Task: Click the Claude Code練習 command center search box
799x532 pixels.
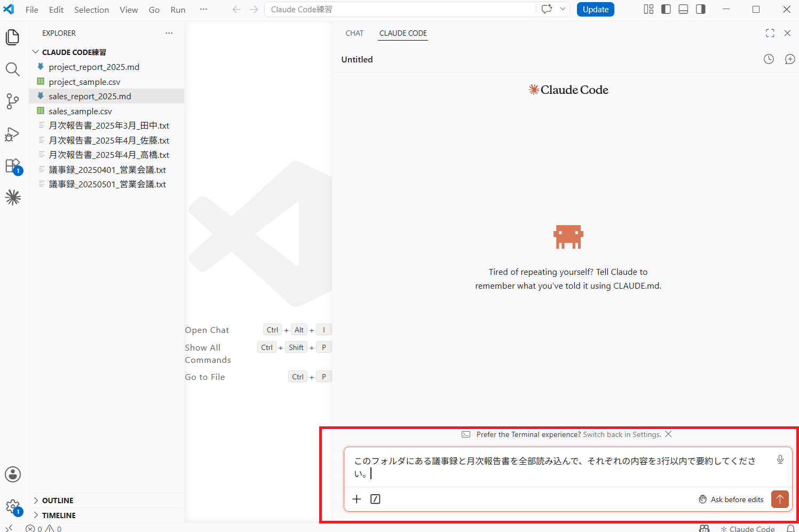Action: (400, 9)
